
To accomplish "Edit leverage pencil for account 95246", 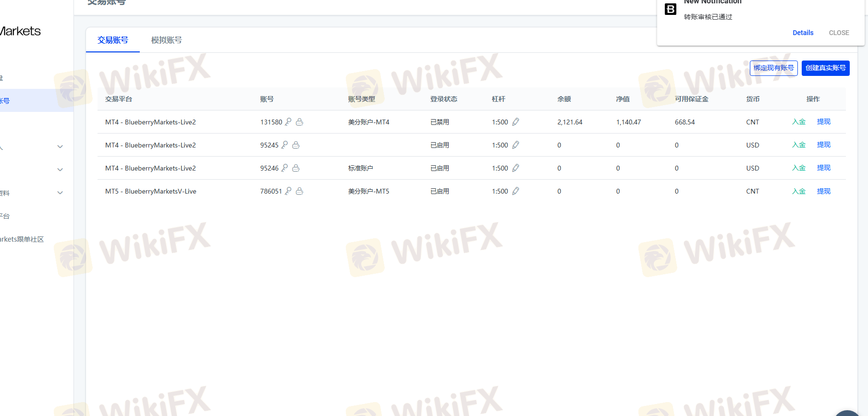I will click(515, 168).
